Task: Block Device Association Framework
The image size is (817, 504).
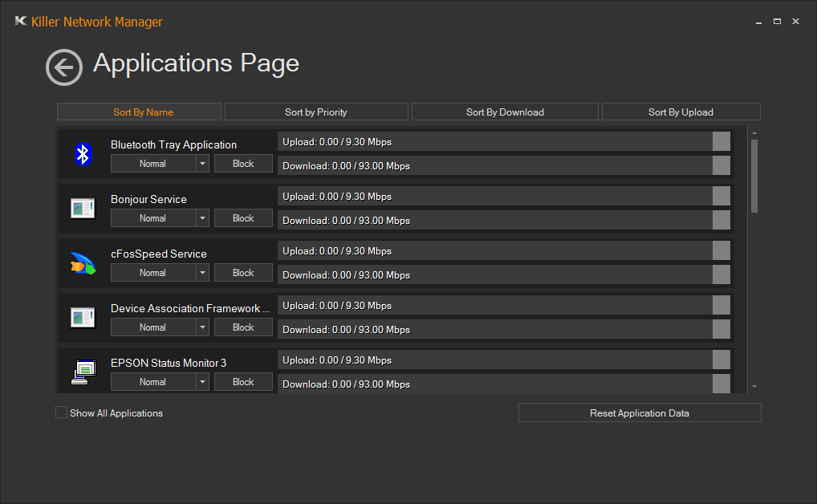Action: [243, 327]
